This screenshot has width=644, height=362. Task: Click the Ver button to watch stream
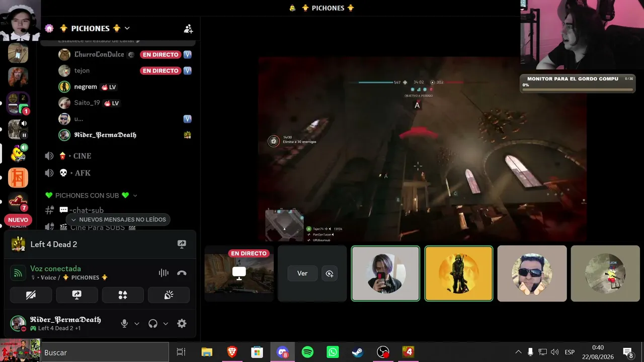click(x=302, y=274)
